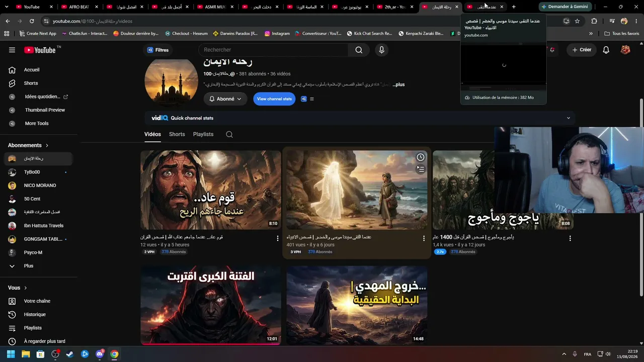Screen dimensions: 644x362
Task: Open the 12:01 red-hooded figure video thumbnail
Action: (211, 306)
